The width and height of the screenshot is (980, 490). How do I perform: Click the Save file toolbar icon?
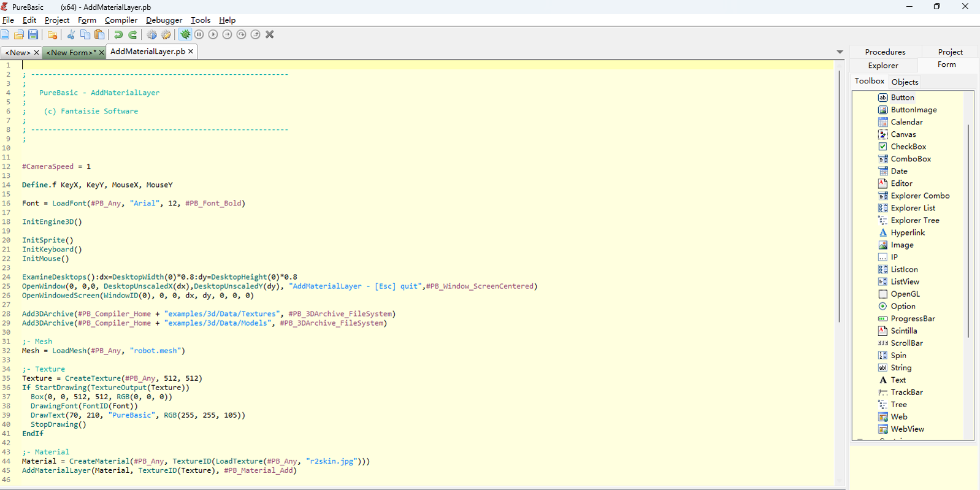pos(33,35)
